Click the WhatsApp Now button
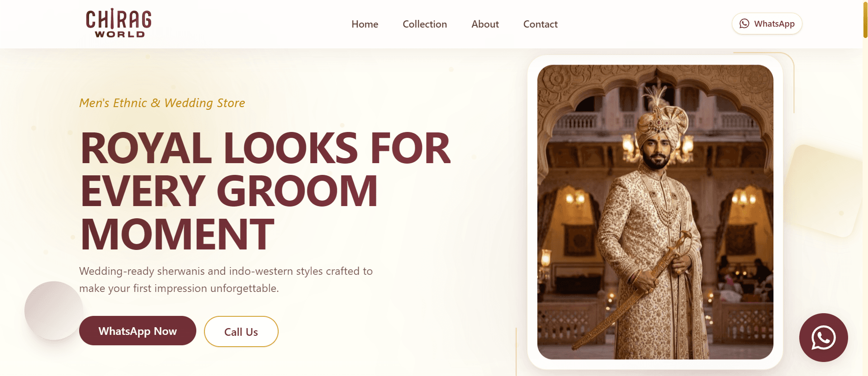Image resolution: width=868 pixels, height=376 pixels. coord(138,331)
